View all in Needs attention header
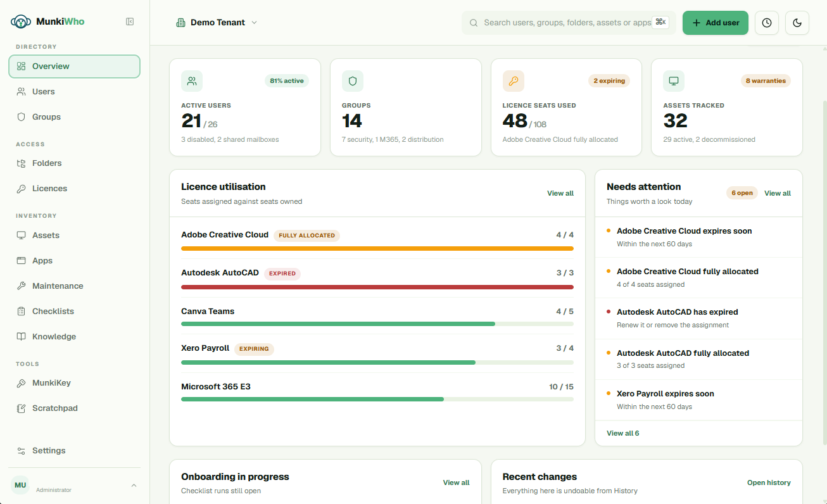The image size is (827, 504). (778, 193)
